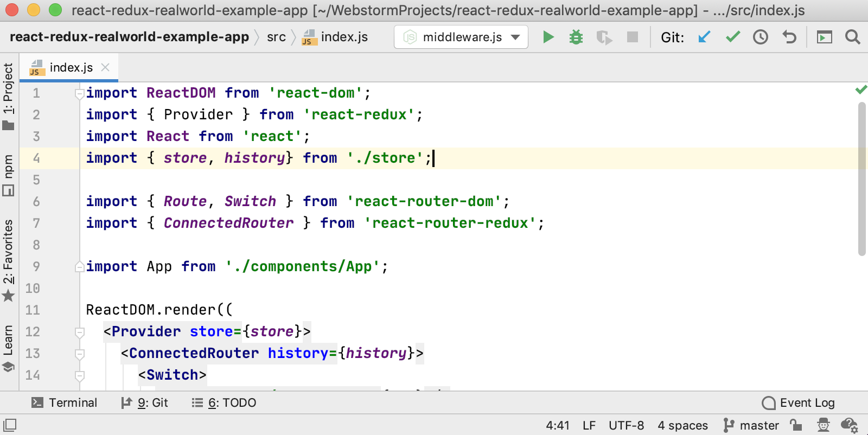The image size is (868, 435).
Task: Click the Learn graduation cap icon
Action: (x=8, y=367)
